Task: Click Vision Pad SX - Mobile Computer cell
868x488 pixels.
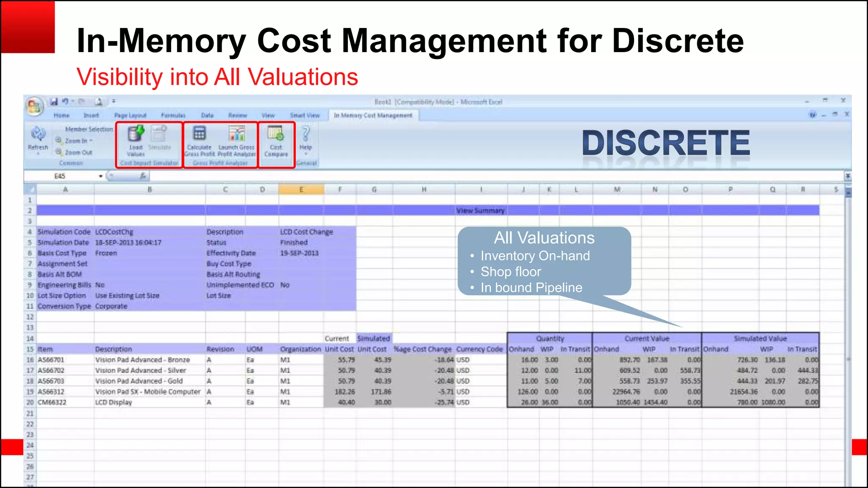Action: click(x=150, y=391)
